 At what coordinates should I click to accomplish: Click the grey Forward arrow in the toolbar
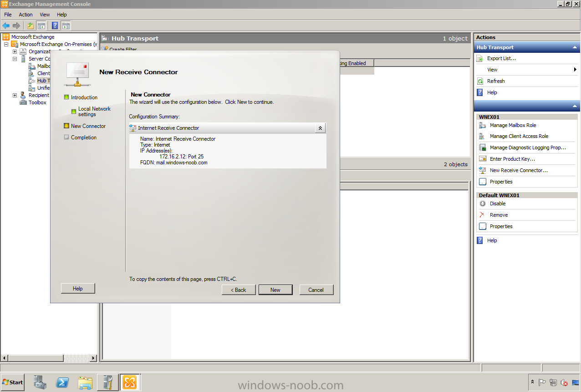[x=16, y=26]
